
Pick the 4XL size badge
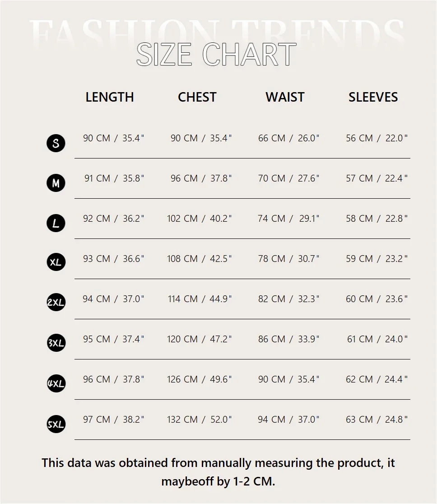56,383
